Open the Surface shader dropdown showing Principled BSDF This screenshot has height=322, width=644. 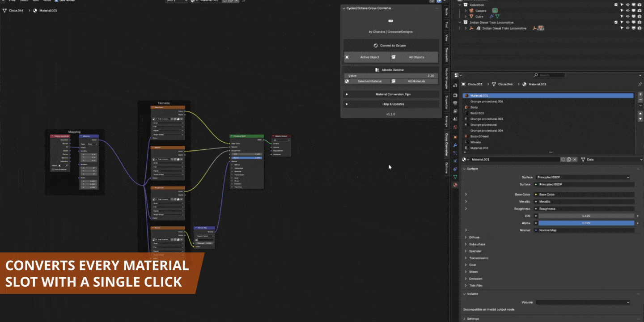[584, 177]
